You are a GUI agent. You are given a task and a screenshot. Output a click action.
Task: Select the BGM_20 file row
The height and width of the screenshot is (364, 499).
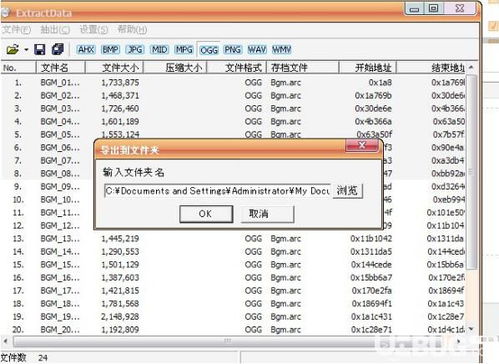tap(233, 330)
